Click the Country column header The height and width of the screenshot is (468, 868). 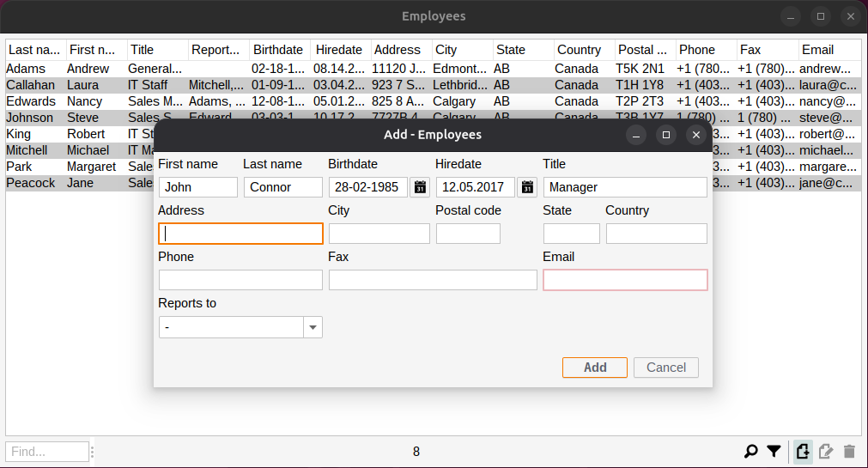coord(579,50)
